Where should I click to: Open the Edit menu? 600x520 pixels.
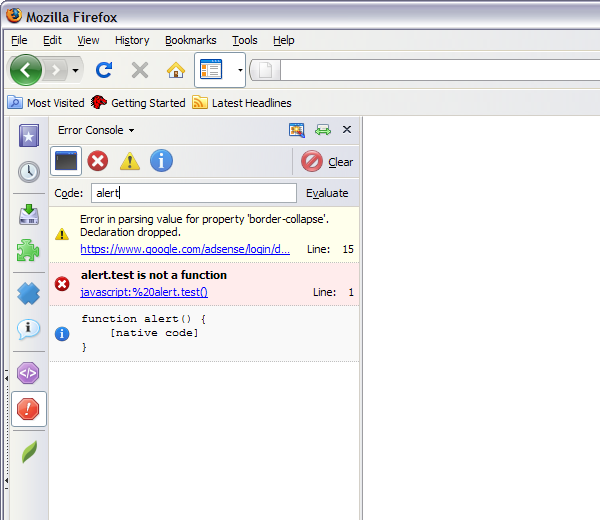[52, 40]
